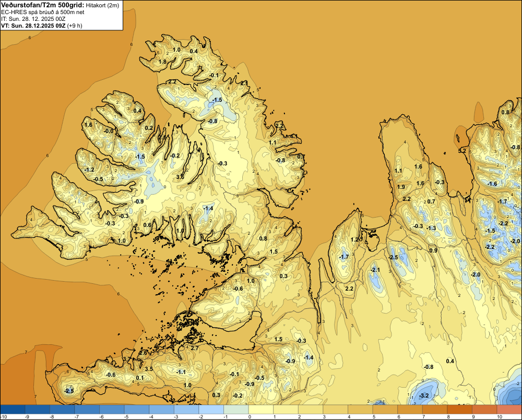The image size is (522, 420).
Task: Click the '(+9 h)' forecast offset text
Action: pos(75,26)
